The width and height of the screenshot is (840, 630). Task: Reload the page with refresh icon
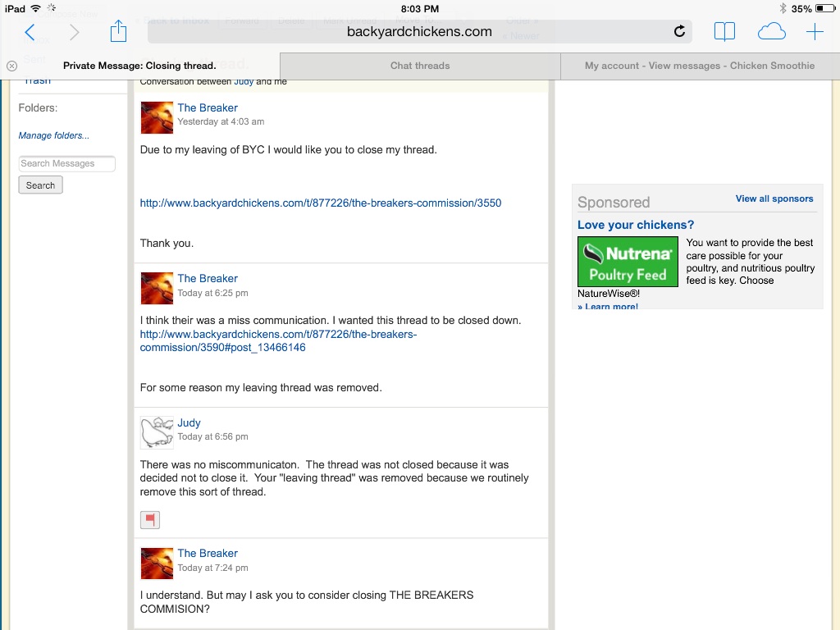(x=679, y=32)
